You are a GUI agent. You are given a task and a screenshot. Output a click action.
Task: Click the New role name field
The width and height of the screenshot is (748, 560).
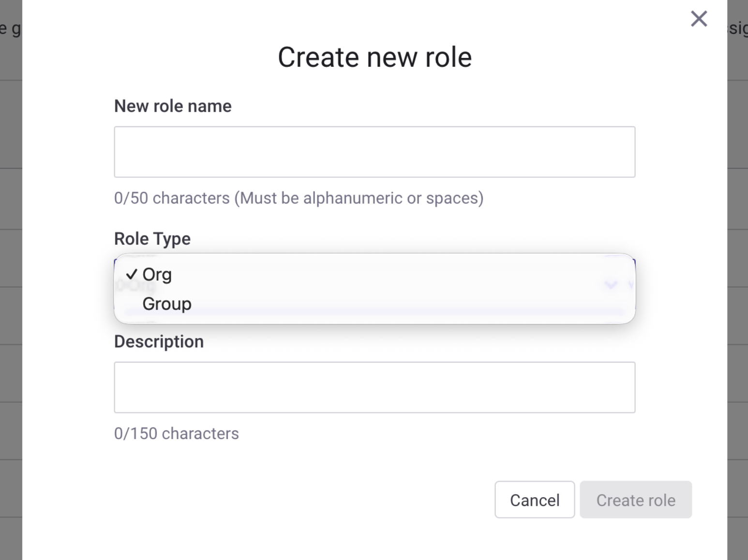[x=374, y=152]
